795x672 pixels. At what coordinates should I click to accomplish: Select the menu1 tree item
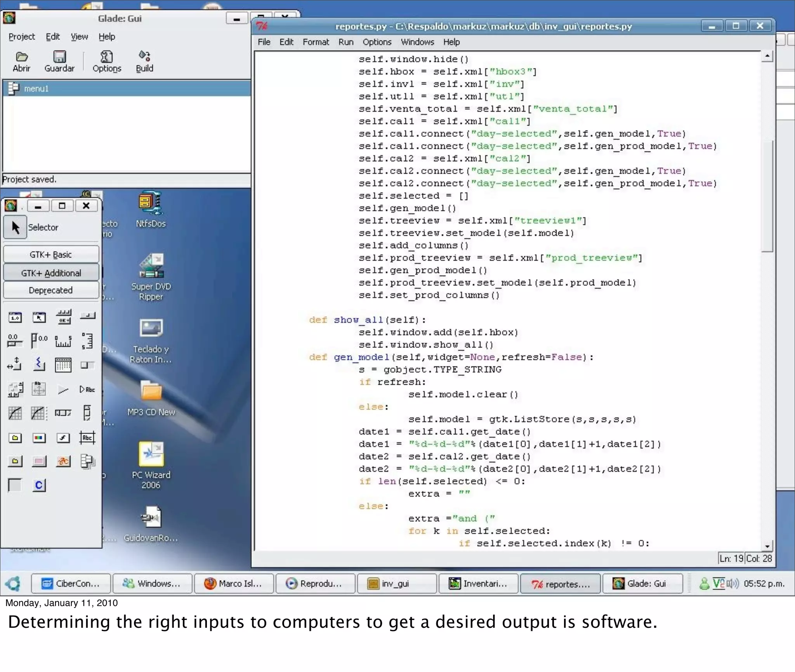(x=36, y=89)
